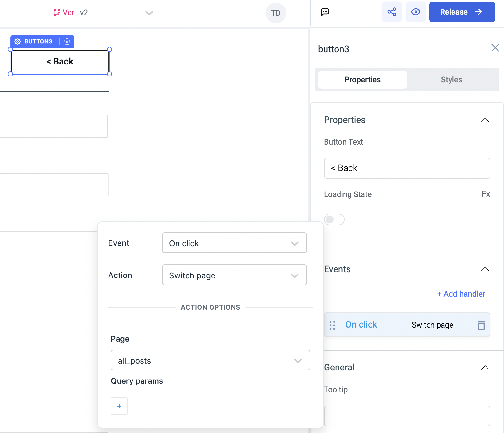Screen dimensions: 504x433
Task: Add a query param with plus button
Action: point(119,406)
